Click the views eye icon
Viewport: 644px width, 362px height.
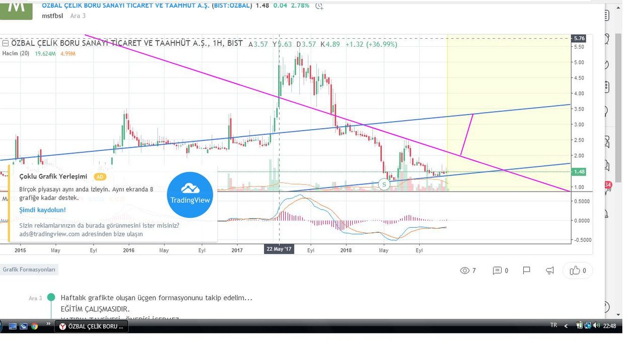pyautogui.click(x=465, y=270)
